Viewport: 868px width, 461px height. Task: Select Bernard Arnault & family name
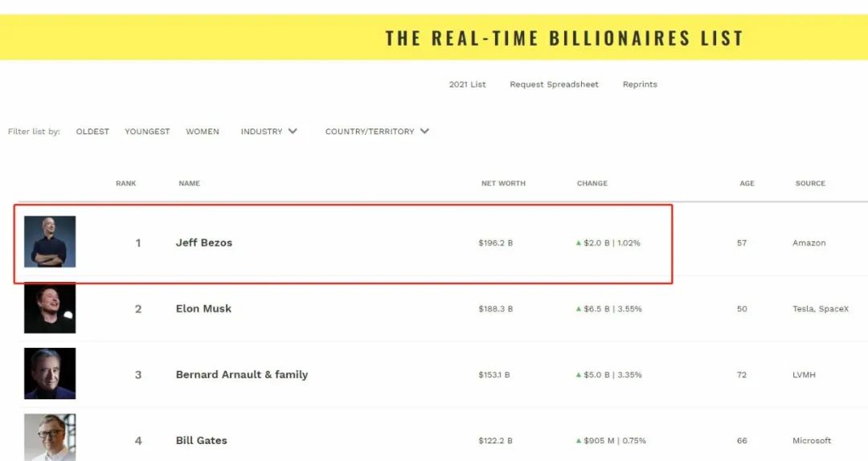coord(242,374)
